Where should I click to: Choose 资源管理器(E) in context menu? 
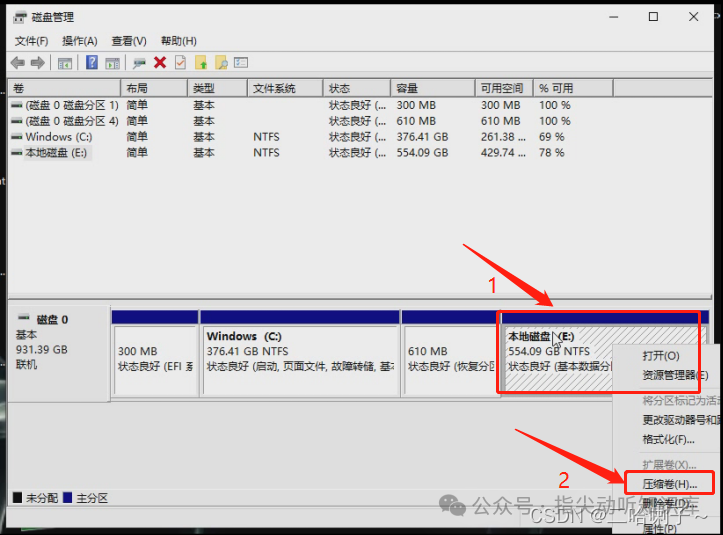(x=675, y=375)
